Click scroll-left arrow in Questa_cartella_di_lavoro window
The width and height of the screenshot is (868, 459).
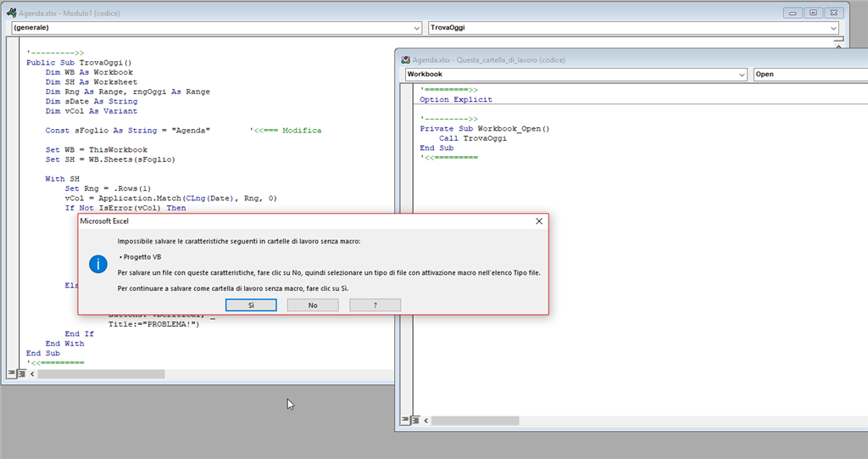[426, 421]
